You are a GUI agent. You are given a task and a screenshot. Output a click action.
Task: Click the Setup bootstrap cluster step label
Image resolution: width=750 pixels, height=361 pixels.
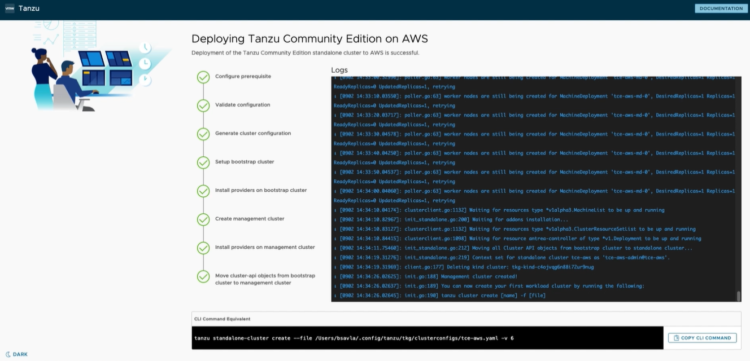click(244, 162)
